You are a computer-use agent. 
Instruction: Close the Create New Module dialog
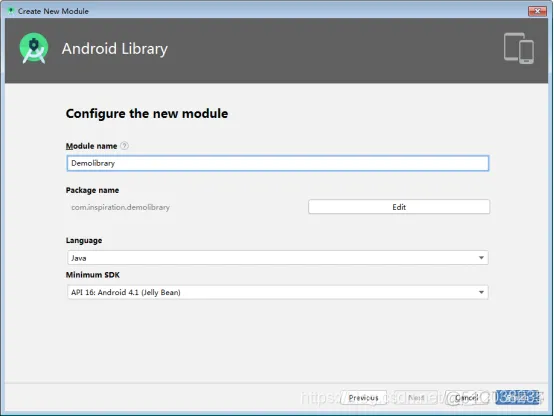(537, 11)
